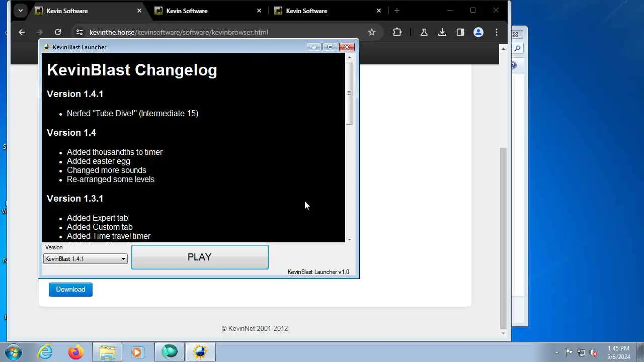
Task: Bookmark this page with star icon
Action: pos(372,32)
